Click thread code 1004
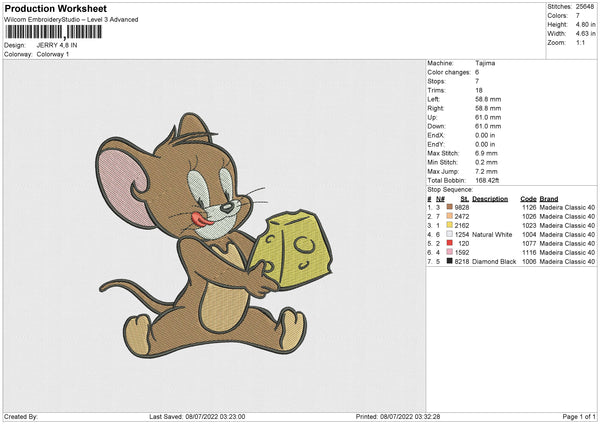Viewport: 600px width, 424px height. (529, 234)
